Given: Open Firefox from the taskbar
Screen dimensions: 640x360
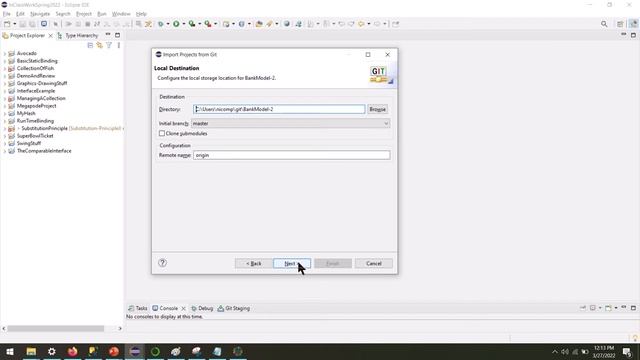Looking at the screenshot, I should (73, 351).
